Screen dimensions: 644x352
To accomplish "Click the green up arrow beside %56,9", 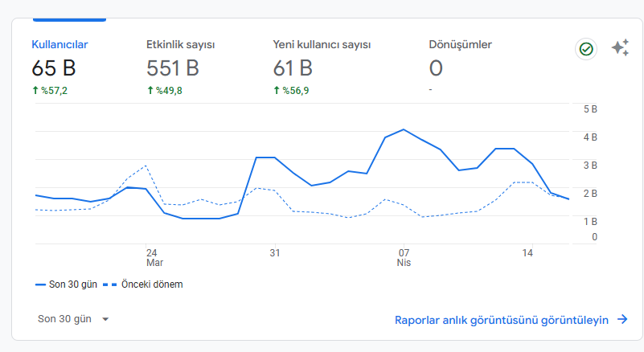I will [x=277, y=90].
